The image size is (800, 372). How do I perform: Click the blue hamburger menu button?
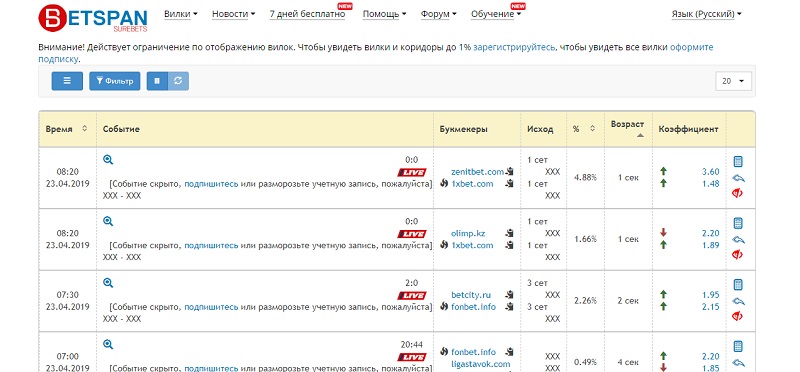coord(67,81)
